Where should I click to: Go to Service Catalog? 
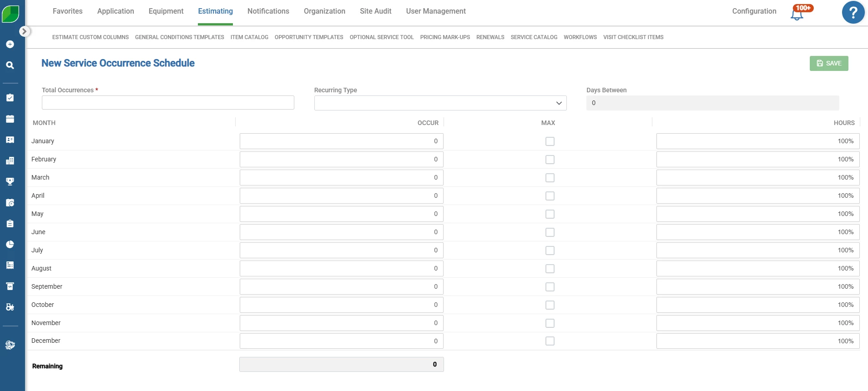tap(534, 37)
